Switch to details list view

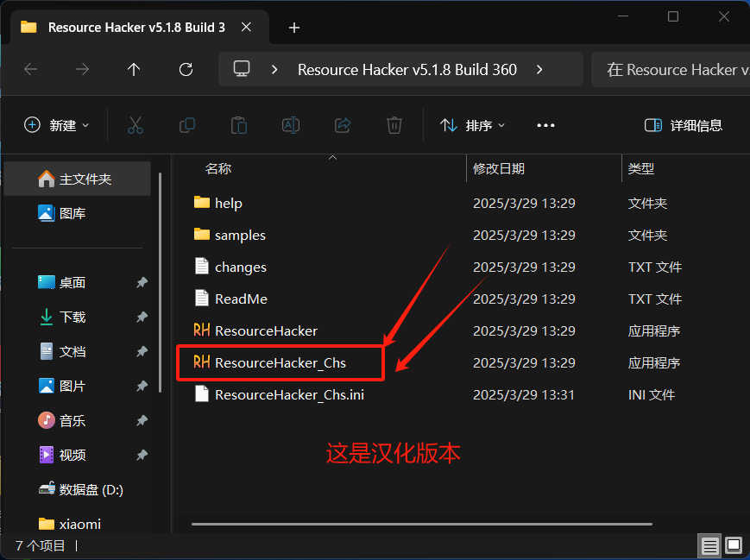point(709,545)
